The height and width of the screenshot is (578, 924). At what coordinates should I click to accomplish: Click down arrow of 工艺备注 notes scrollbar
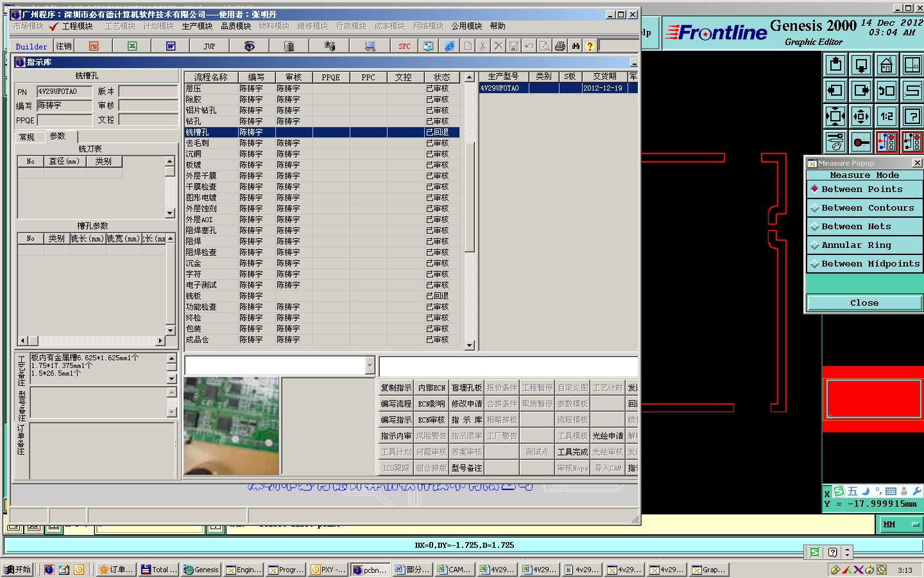tap(171, 379)
